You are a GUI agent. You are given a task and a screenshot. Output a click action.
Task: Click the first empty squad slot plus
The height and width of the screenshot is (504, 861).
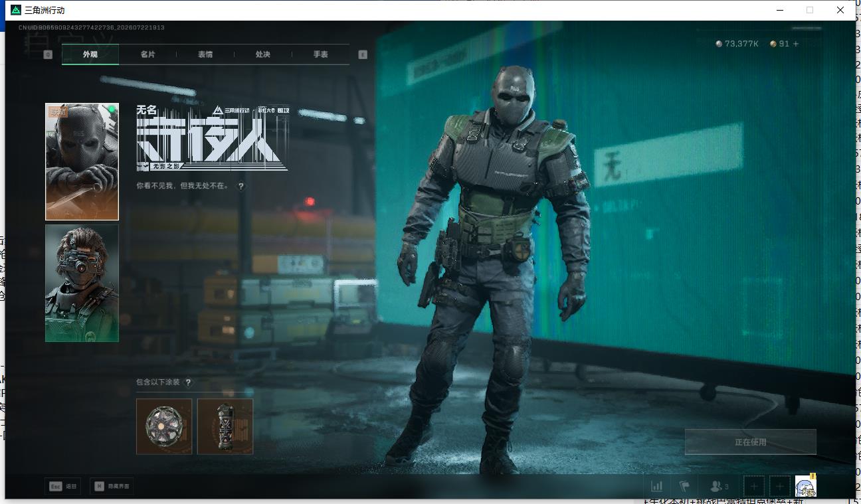point(754,487)
